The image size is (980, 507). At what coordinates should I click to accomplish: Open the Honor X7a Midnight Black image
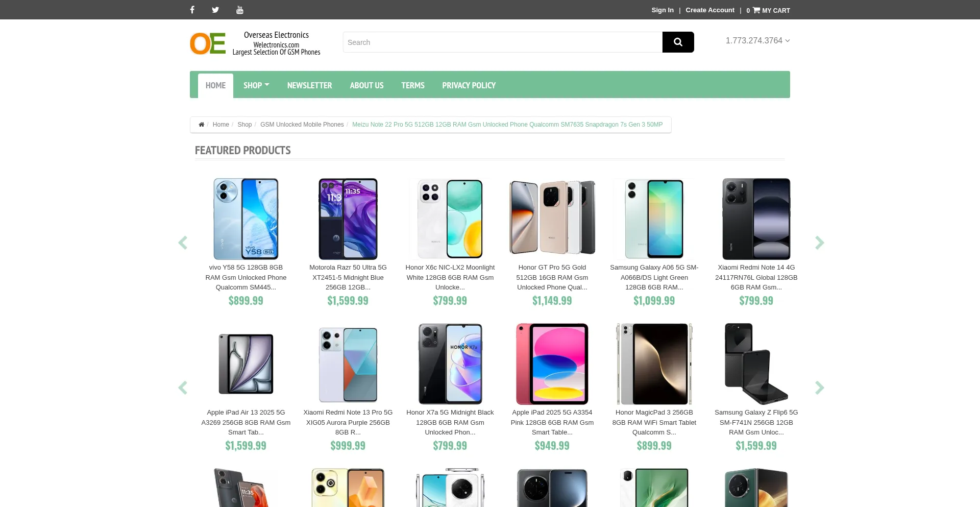[450, 364]
